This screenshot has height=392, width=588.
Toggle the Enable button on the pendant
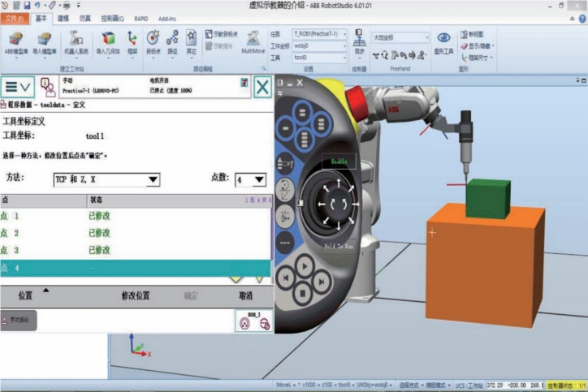[x=338, y=162]
